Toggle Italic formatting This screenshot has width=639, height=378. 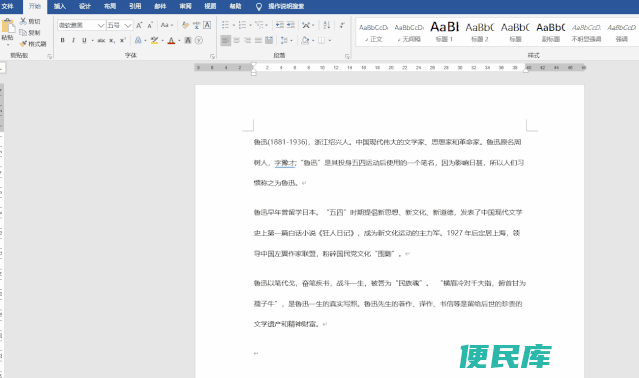(x=73, y=40)
